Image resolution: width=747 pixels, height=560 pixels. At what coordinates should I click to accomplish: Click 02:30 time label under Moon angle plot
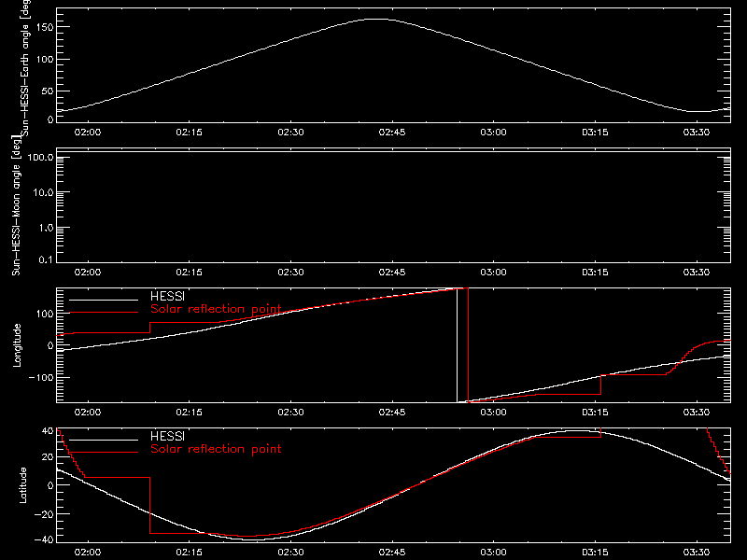(x=290, y=273)
